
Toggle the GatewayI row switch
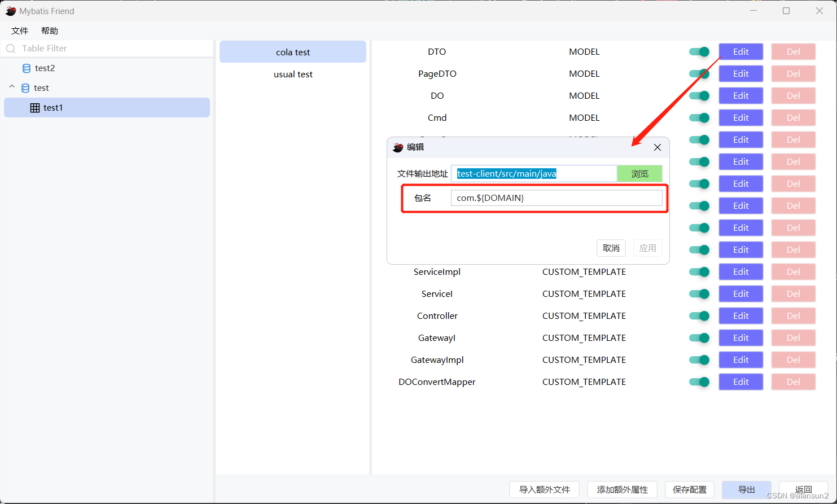(699, 338)
